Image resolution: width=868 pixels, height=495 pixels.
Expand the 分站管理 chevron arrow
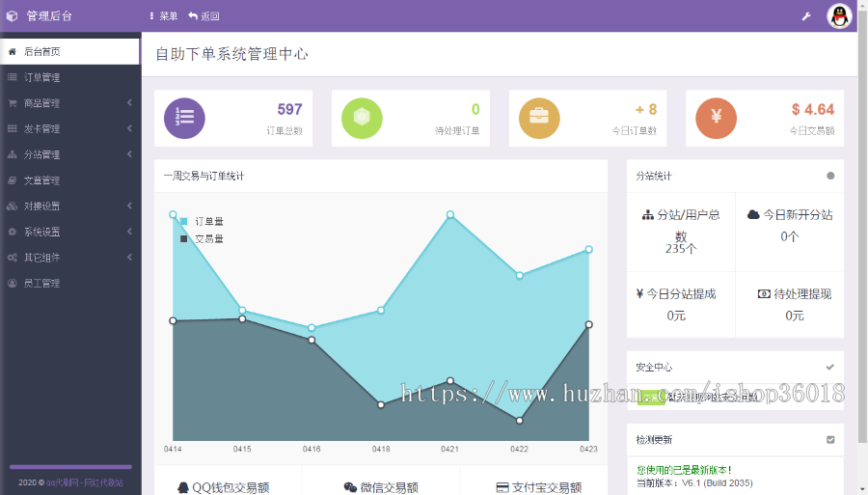[129, 154]
